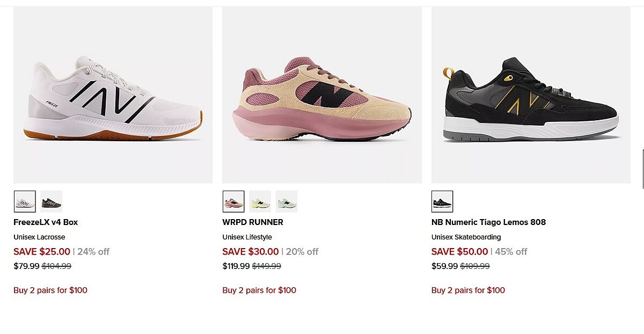Click the Unisex Skateboarding category label
Image resolution: width=644 pixels, height=334 pixels.
(x=466, y=237)
